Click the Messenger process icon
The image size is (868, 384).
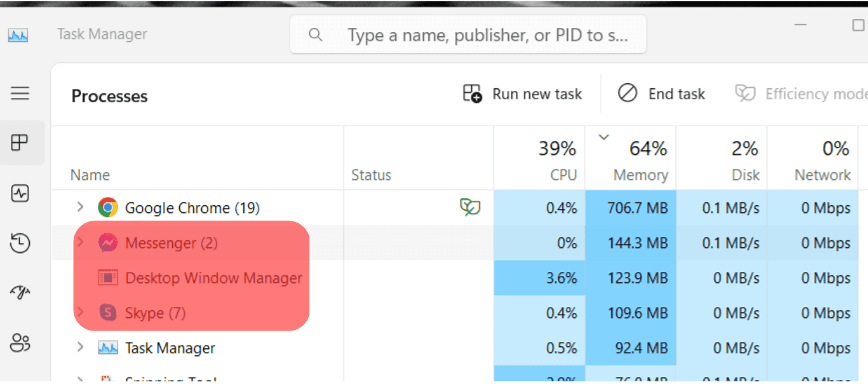[108, 243]
